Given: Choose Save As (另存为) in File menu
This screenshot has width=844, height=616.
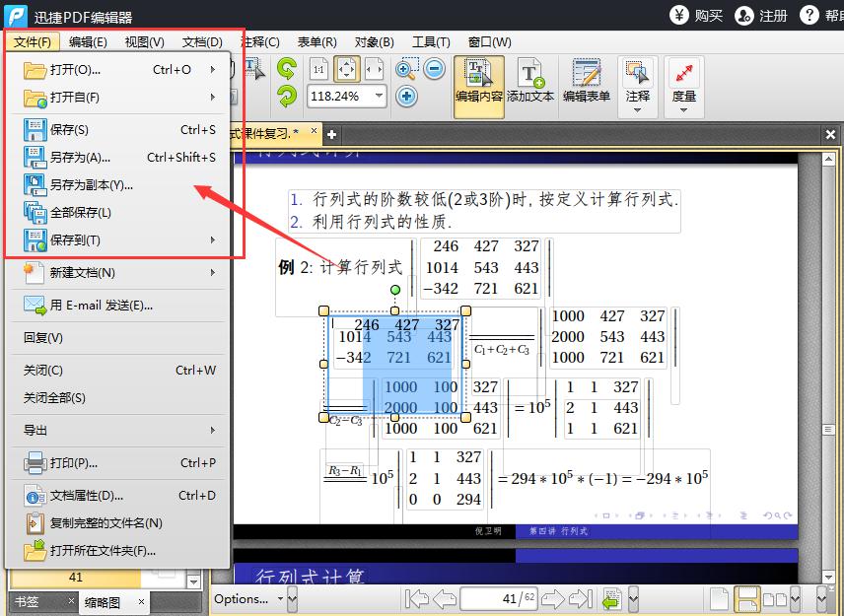Looking at the screenshot, I should point(80,157).
